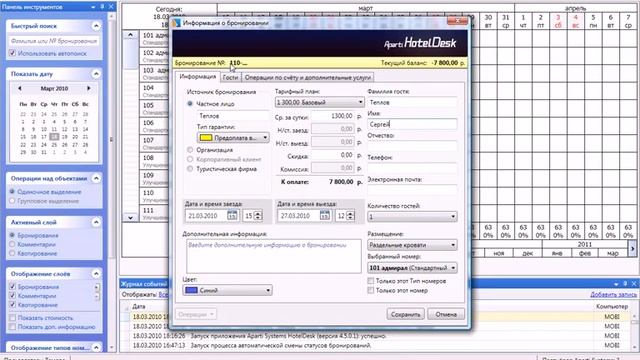Click Добавить запись link in journal
This screenshot has height=360, width=640.
[x=613, y=294]
